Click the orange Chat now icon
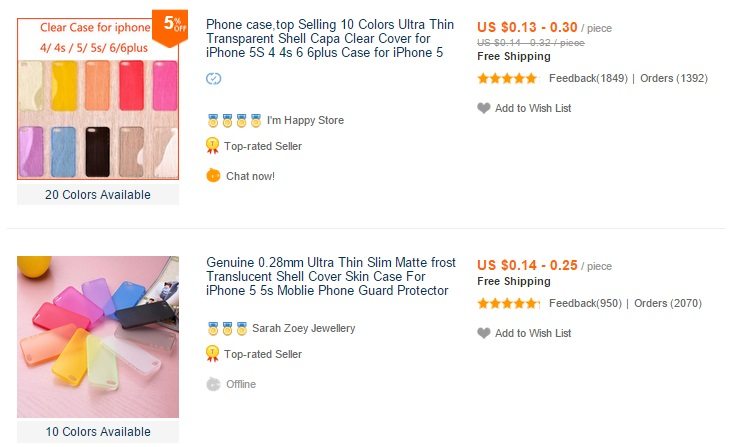731x447 pixels. 213,176
